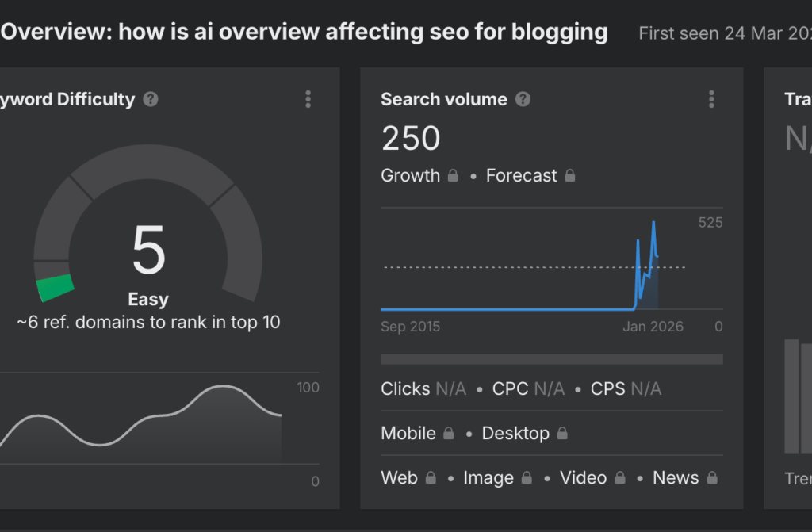Open the Search volume options menu

click(711, 98)
